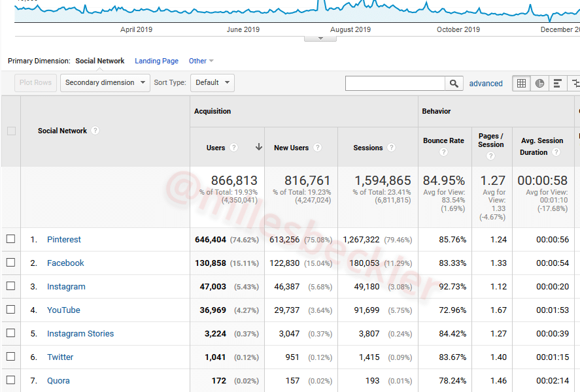Check the Facebook row checkbox
Image resolution: width=580 pixels, height=392 pixels.
click(x=10, y=263)
